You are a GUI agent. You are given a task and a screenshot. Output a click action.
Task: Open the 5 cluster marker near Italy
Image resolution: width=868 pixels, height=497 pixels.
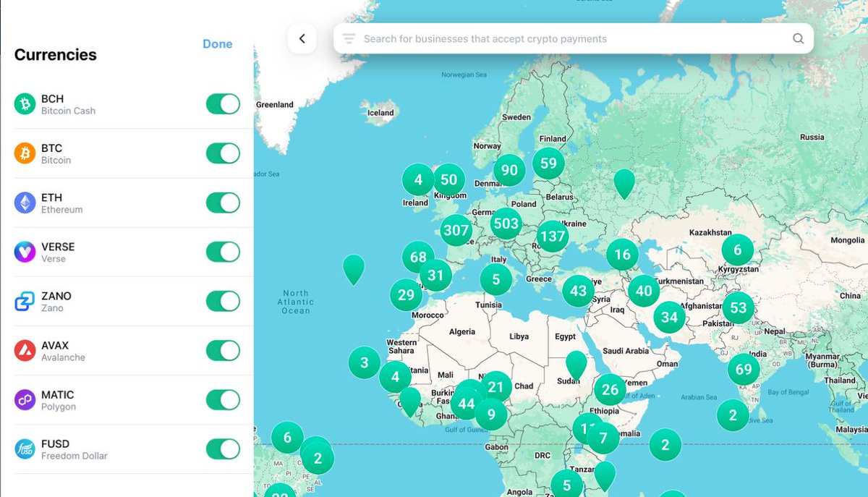click(x=495, y=279)
